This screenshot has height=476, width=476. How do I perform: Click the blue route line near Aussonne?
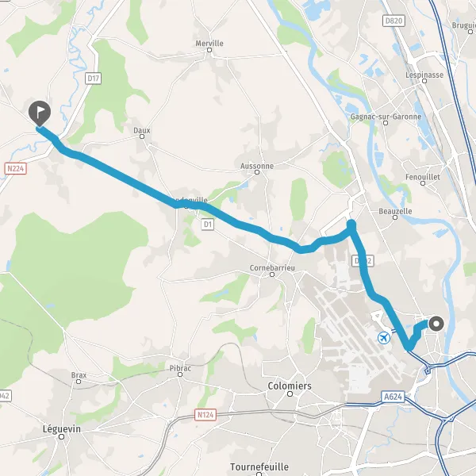coord(249,227)
